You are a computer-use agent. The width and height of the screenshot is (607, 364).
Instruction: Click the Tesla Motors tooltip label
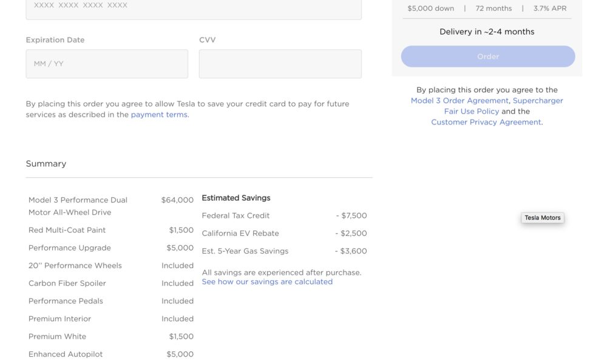[542, 218]
